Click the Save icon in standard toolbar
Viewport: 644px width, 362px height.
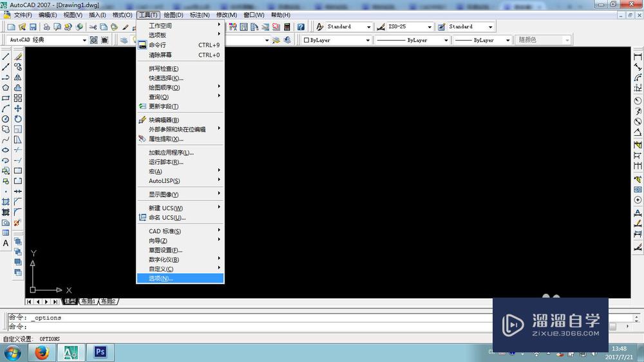coord(33,26)
